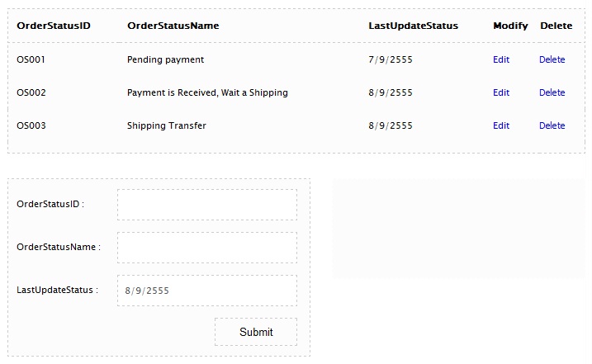Click into the OrderStatusName text box
The height and width of the screenshot is (364, 592).
tap(206, 248)
